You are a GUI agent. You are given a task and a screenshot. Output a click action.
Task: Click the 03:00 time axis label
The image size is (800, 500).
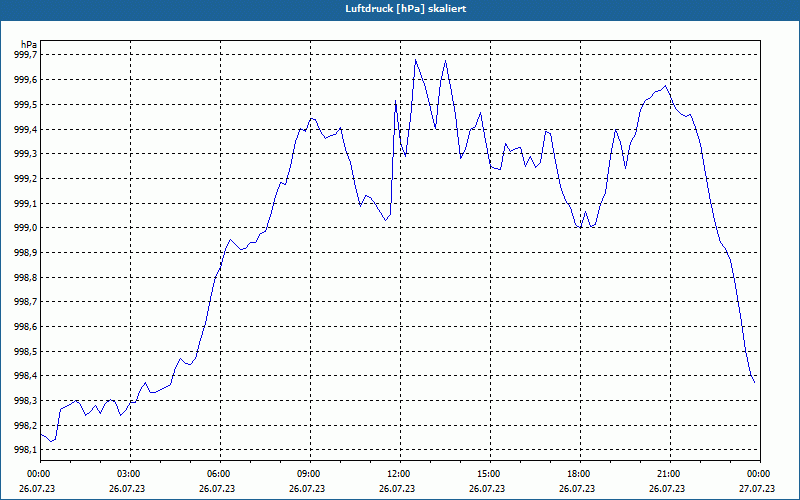pos(131,474)
